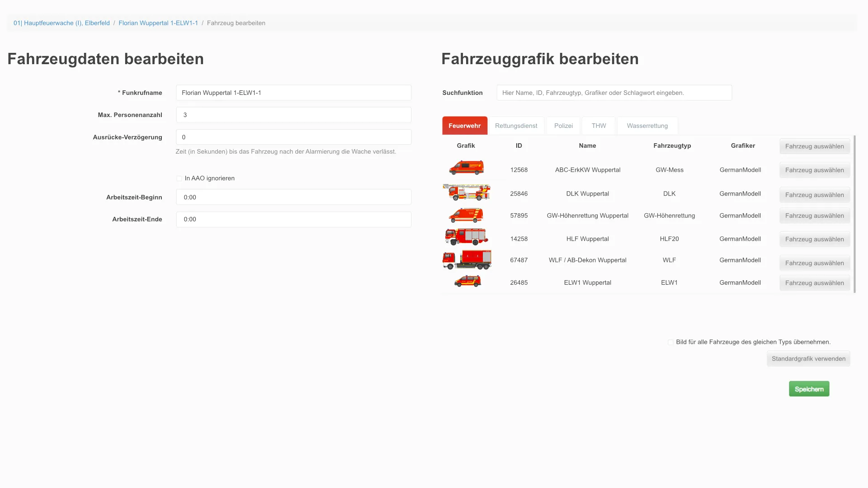Viewport: 868px width, 488px height.
Task: Click the HLF Wuppertal fire engine graphic
Action: [x=466, y=237]
